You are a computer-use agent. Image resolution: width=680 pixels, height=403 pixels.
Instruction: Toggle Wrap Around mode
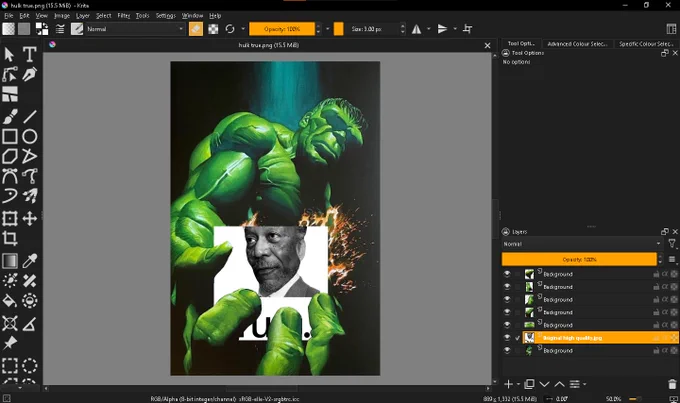468,29
